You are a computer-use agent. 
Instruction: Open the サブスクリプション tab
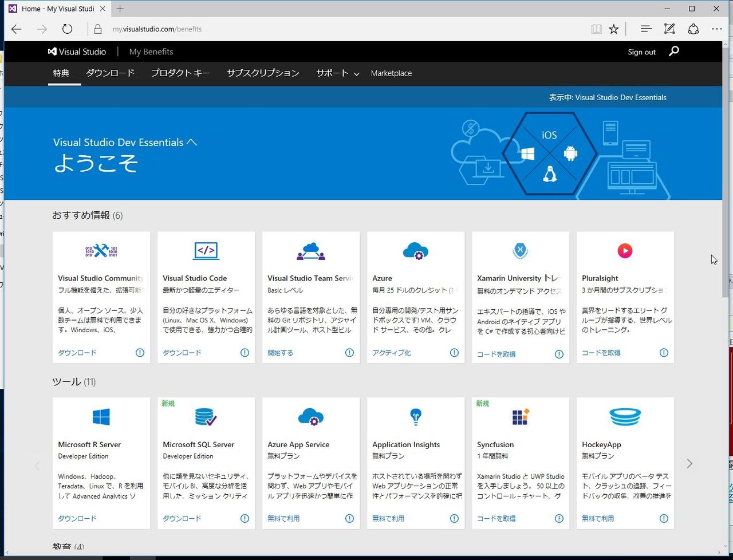(263, 73)
